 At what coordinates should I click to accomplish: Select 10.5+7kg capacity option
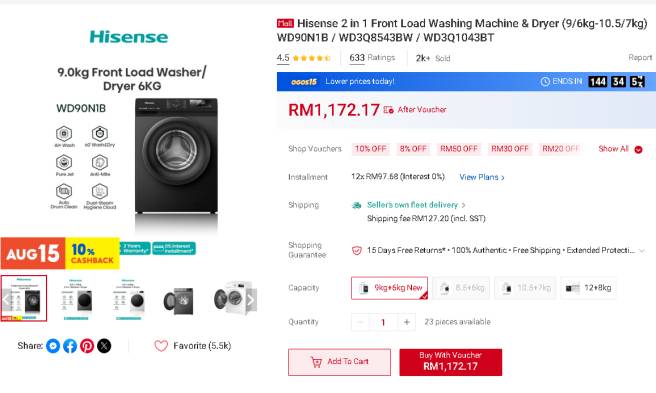pyautogui.click(x=525, y=288)
